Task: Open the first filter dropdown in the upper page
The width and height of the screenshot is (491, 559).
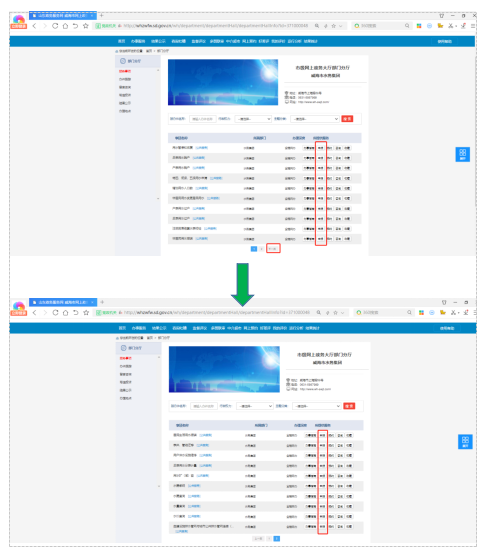Action: pyautogui.click(x=253, y=119)
